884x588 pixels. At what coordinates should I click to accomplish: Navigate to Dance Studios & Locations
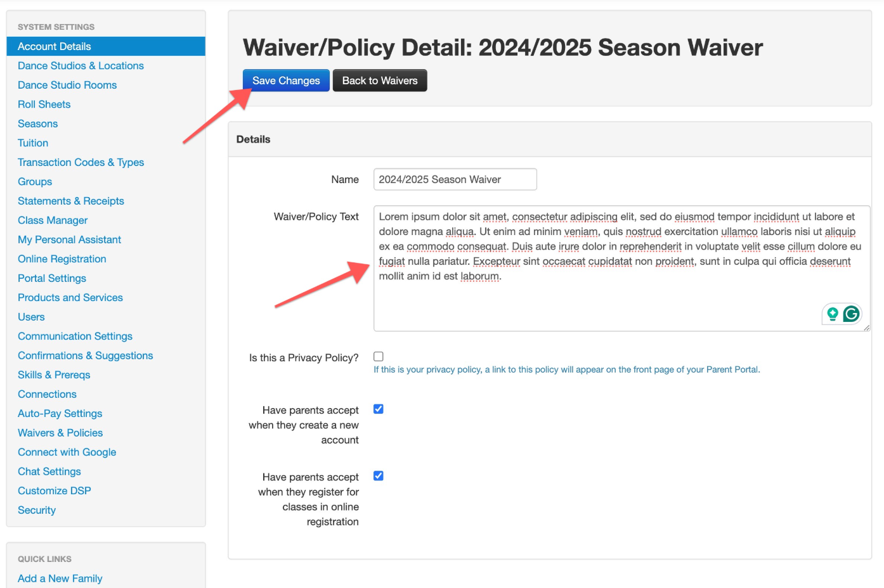click(x=81, y=66)
